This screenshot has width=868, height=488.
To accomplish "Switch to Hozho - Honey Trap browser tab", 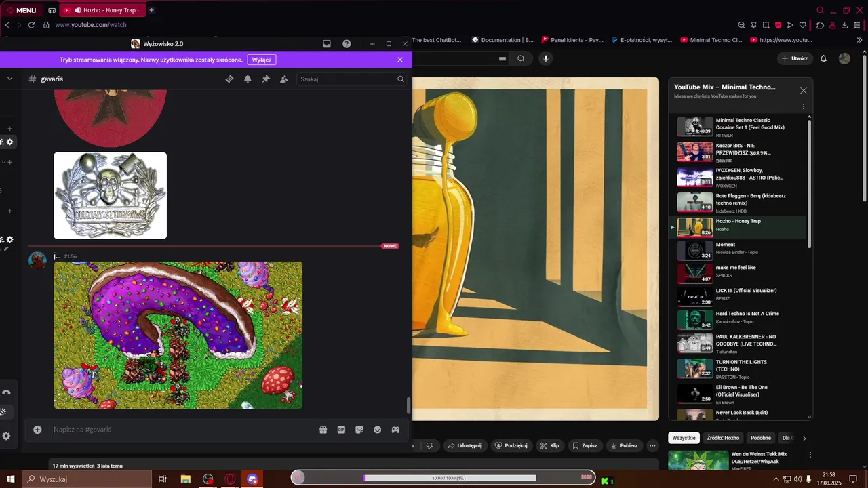I will (x=102, y=10).
